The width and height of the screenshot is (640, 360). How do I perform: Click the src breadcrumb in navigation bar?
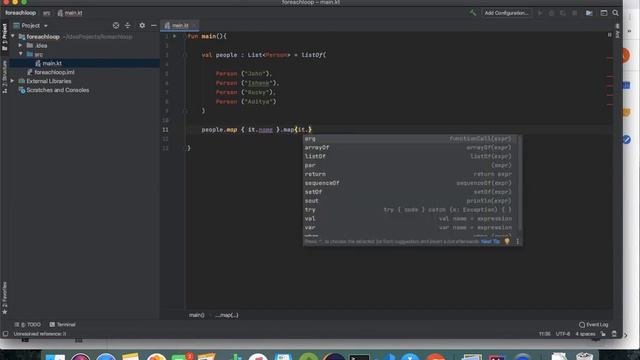(x=47, y=13)
